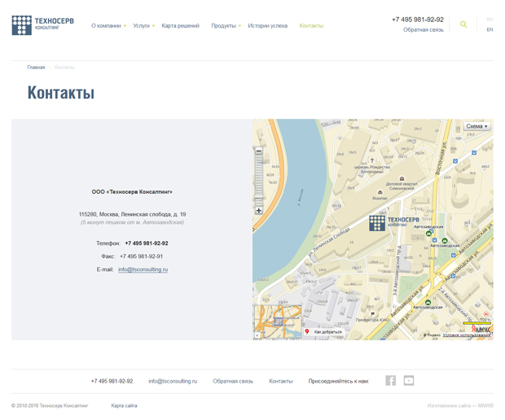Click the Техносерв Консалтинг logo in header
The image size is (505, 420).
point(43,25)
